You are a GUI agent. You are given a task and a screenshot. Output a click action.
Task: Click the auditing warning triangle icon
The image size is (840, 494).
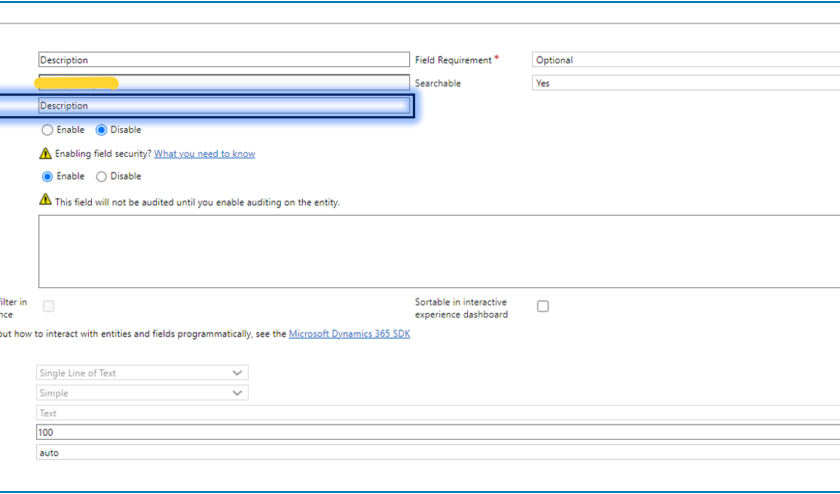[x=44, y=201]
